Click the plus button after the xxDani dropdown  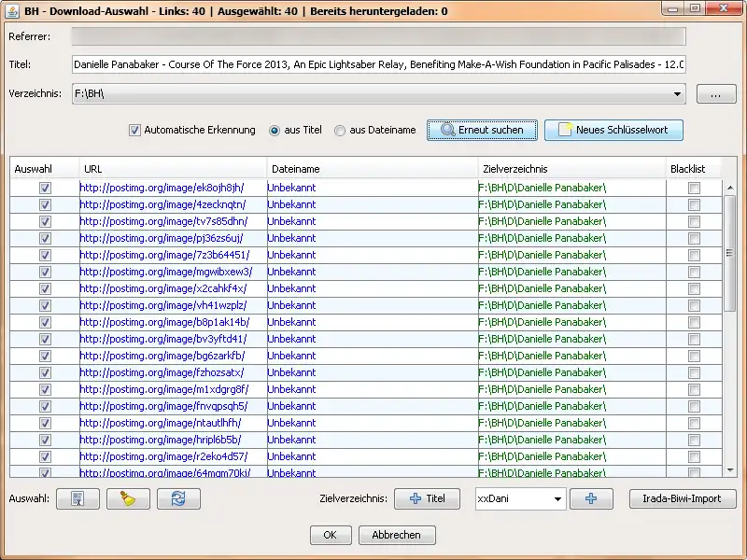(x=591, y=498)
